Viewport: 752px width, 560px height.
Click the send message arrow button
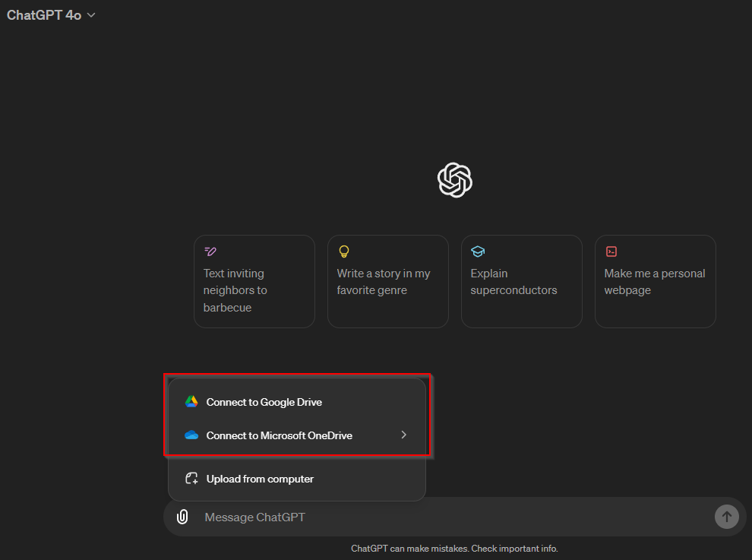(x=727, y=517)
